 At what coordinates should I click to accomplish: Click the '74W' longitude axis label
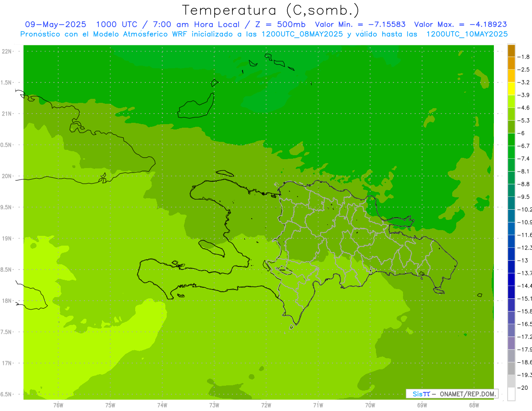coord(162,405)
